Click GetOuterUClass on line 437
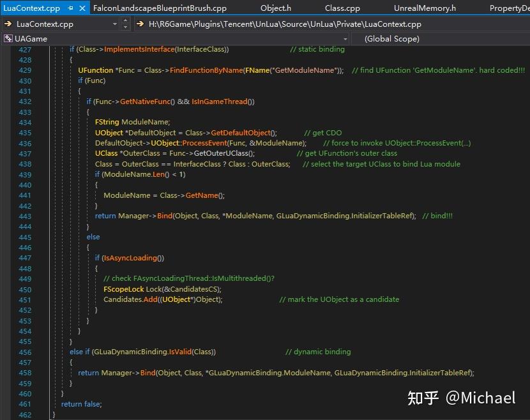Screen dimensions: 530x420 coord(221,153)
